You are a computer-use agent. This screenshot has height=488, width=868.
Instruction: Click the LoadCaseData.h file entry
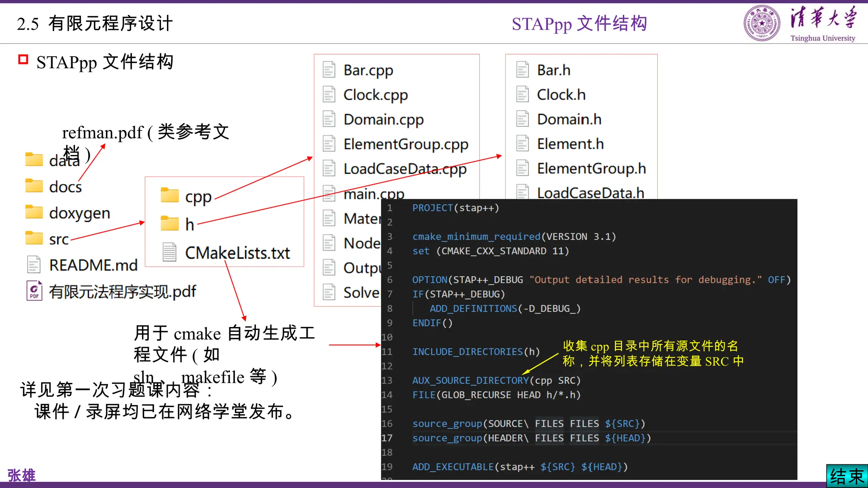tap(590, 193)
